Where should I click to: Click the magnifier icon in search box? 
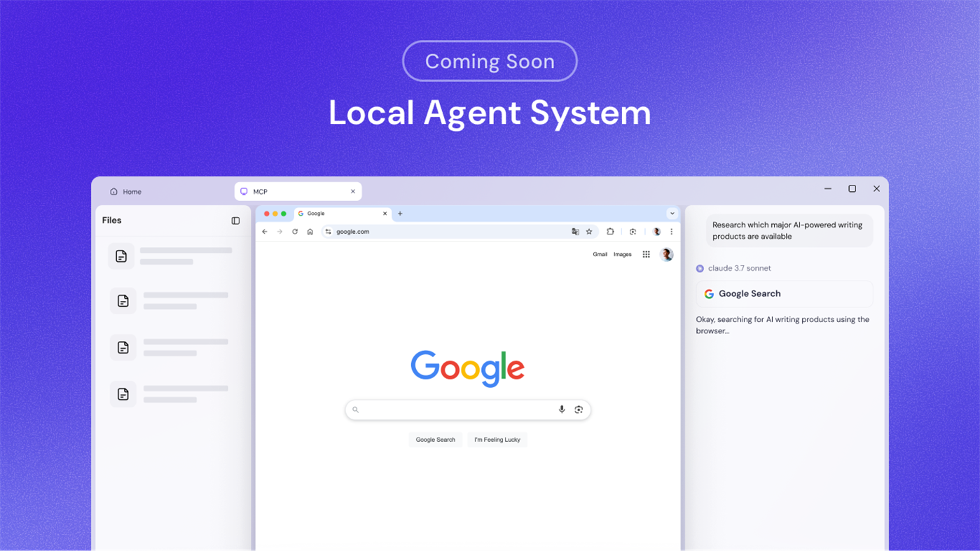355,410
